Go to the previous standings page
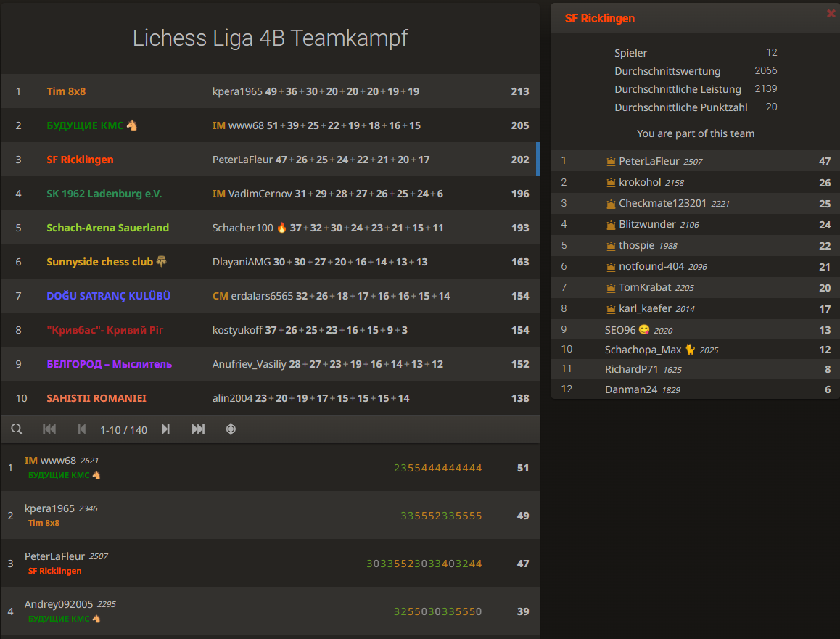 (81, 429)
